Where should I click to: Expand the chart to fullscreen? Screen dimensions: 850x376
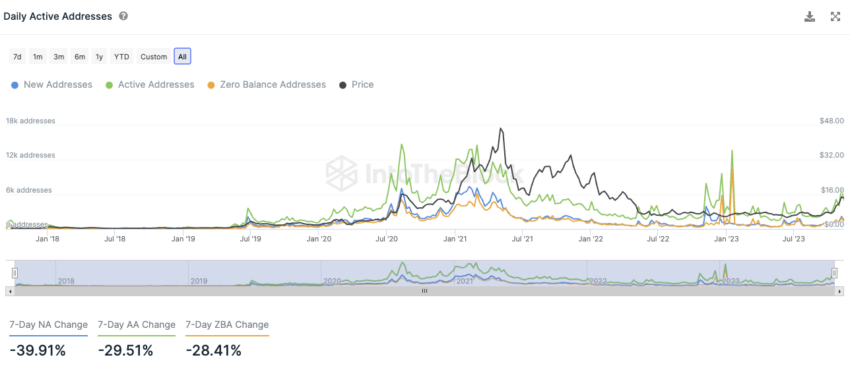click(x=835, y=16)
